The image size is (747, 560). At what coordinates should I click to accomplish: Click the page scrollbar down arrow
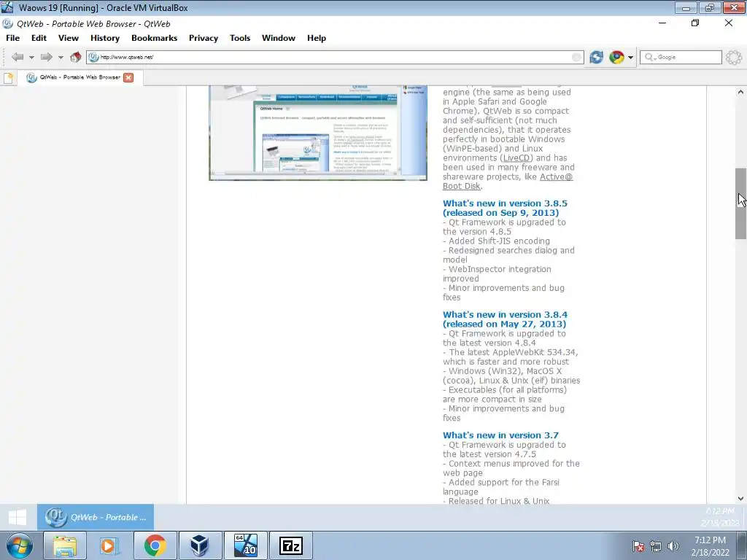point(740,499)
